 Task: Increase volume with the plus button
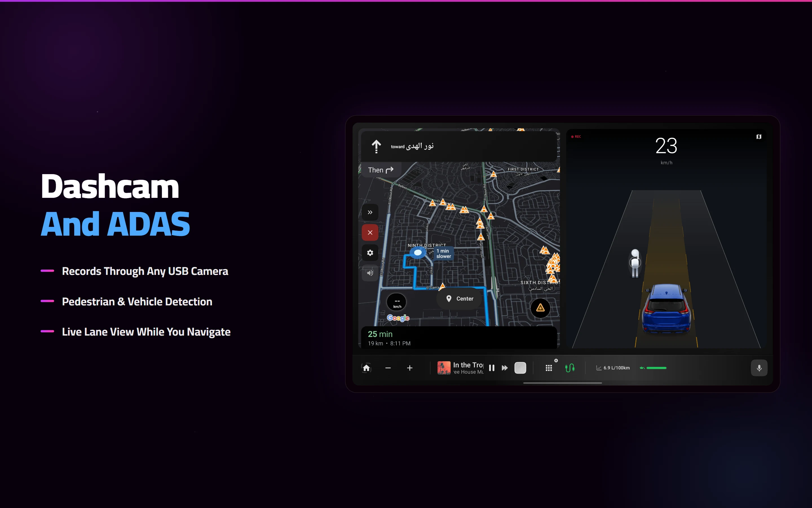click(410, 368)
